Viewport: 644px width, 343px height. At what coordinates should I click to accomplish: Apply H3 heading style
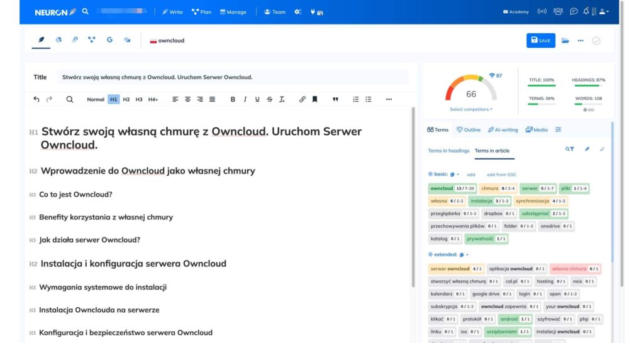[139, 99]
